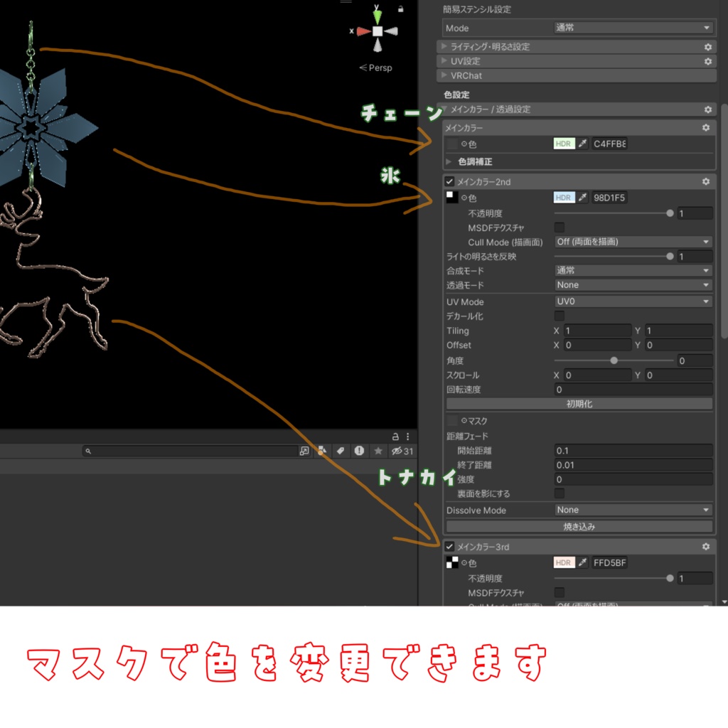The width and height of the screenshot is (728, 728).
Task: Click the 回転速度 input field
Action: (x=633, y=389)
